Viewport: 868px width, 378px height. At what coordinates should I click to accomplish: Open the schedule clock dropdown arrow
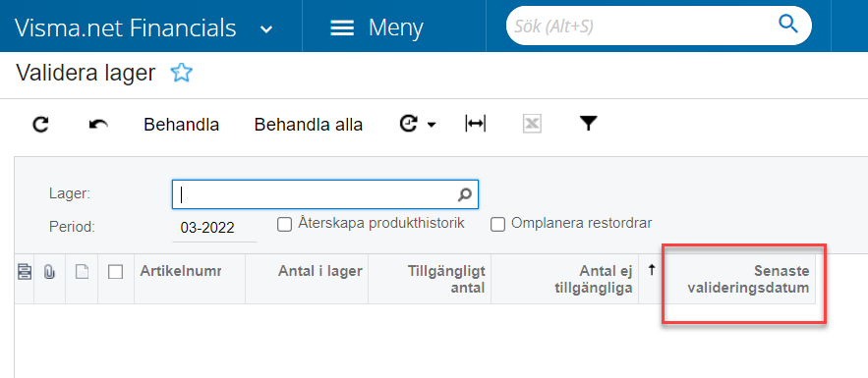[x=432, y=126]
